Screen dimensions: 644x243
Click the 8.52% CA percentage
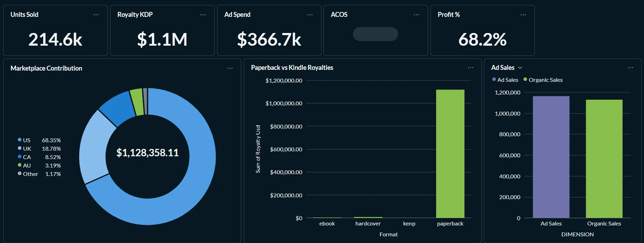53,157
